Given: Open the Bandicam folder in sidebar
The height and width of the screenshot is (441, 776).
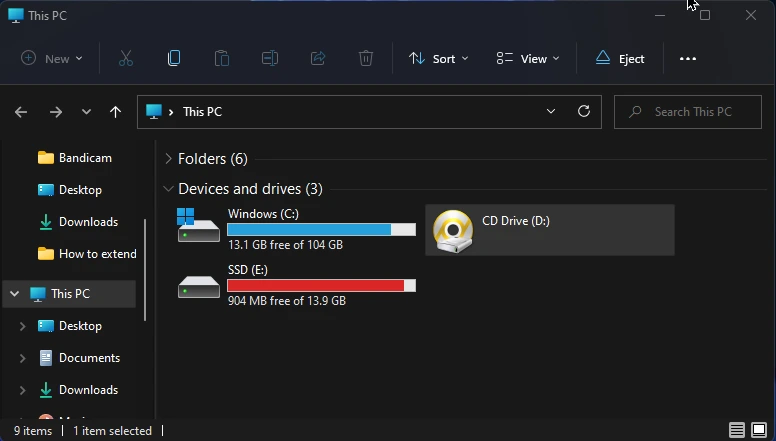Looking at the screenshot, I should coord(75,158).
